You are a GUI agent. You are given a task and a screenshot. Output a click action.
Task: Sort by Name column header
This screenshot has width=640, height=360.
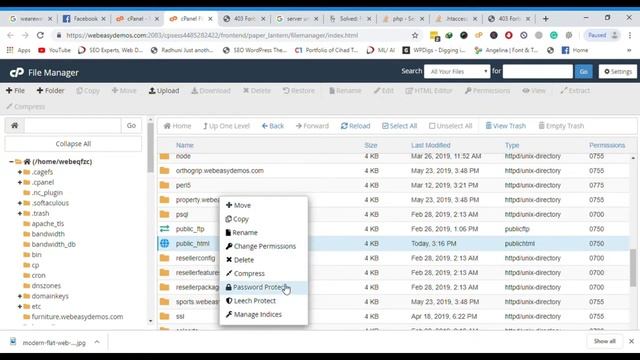pyautogui.click(x=184, y=145)
